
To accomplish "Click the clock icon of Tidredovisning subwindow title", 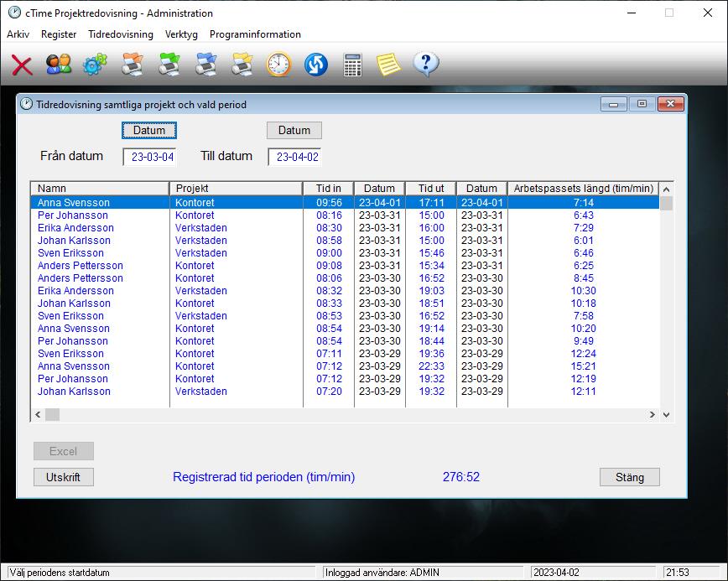I will (x=27, y=104).
